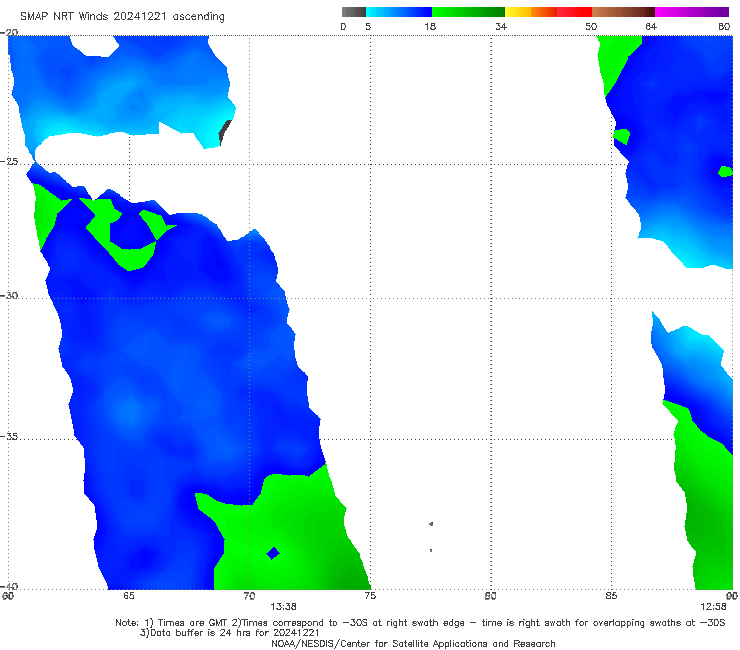This screenshot has height=650, width=740.
Task: Click latitude label '-25'
Action: point(9,162)
